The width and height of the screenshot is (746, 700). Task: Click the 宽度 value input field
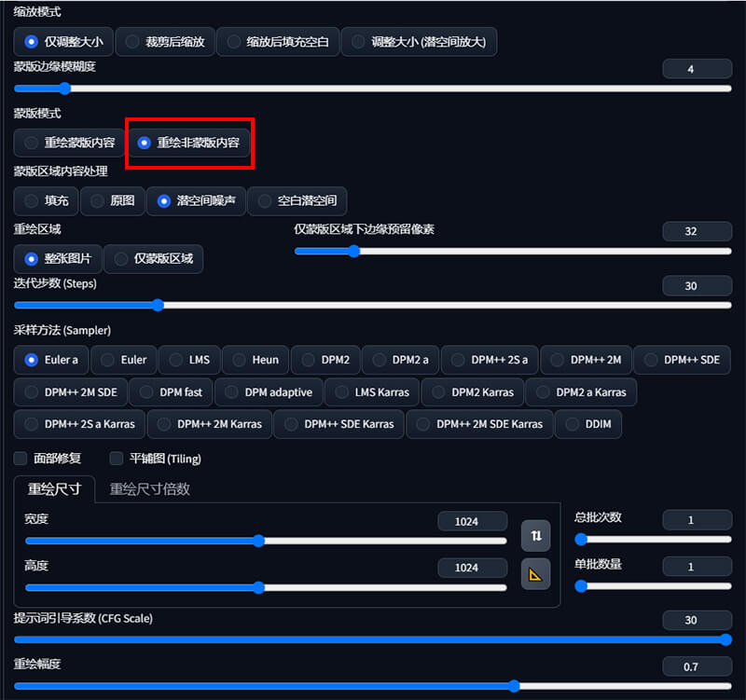(x=472, y=521)
